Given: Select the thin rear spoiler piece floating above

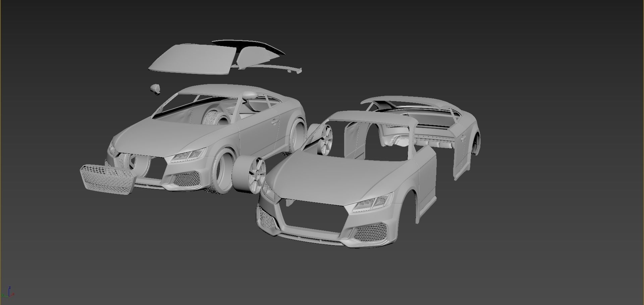Looking at the screenshot, I should coord(268,69).
